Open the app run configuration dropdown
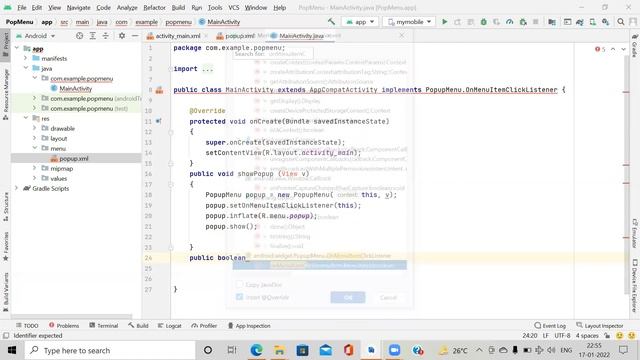Image resolution: width=640 pixels, height=360 pixels. tap(360, 22)
